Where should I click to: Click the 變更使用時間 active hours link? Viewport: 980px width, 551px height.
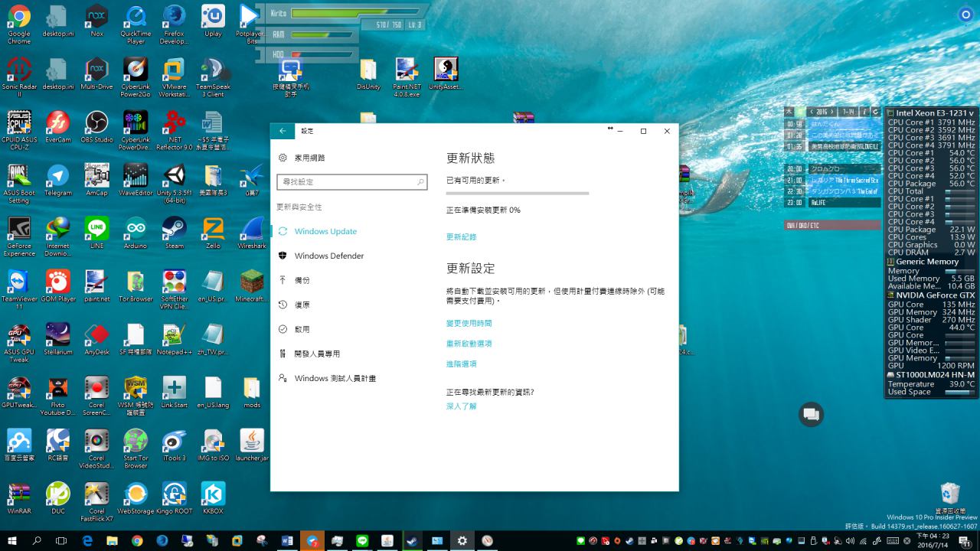(469, 324)
